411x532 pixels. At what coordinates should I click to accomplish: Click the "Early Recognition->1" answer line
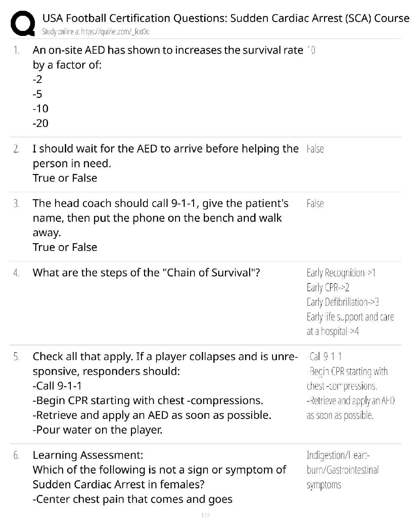[x=341, y=273]
